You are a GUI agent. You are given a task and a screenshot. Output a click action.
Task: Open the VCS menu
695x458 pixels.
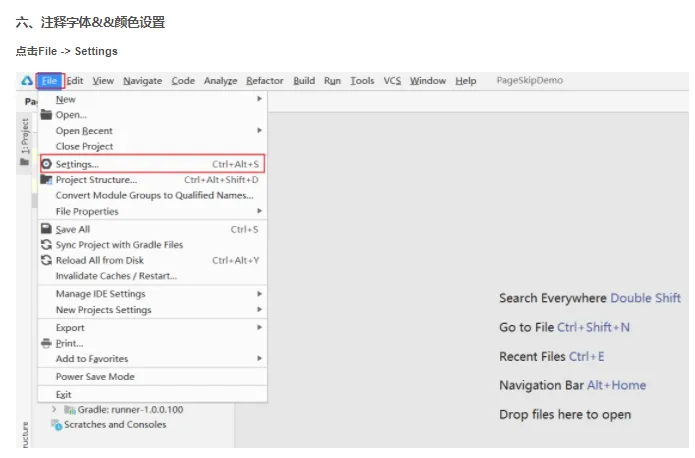click(x=392, y=81)
